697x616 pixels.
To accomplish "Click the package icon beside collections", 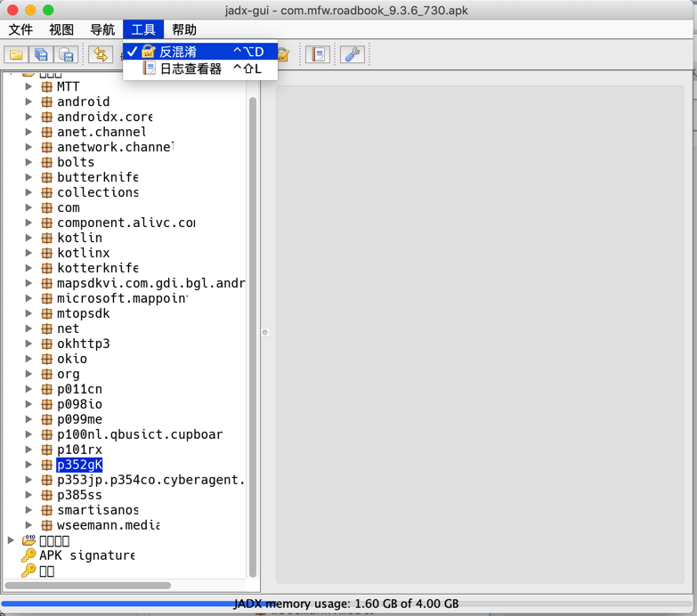I will click(46, 192).
